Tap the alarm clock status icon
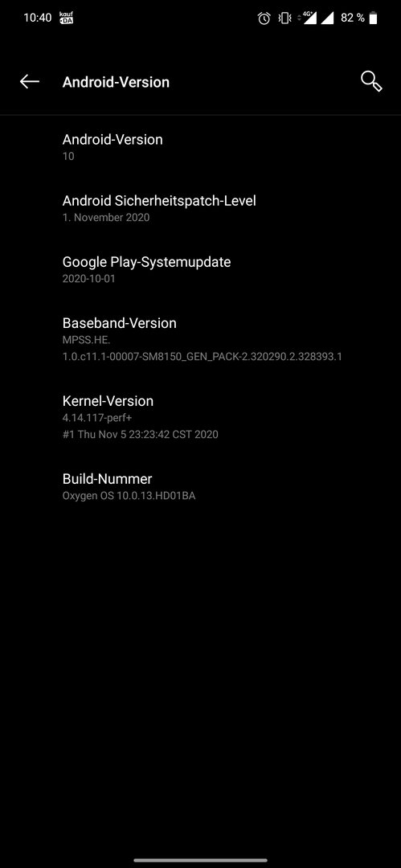The image size is (401, 868). 264,18
